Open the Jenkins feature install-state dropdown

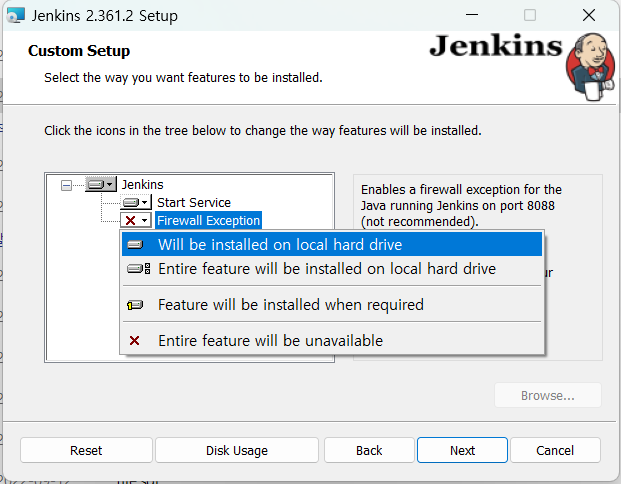tap(101, 184)
